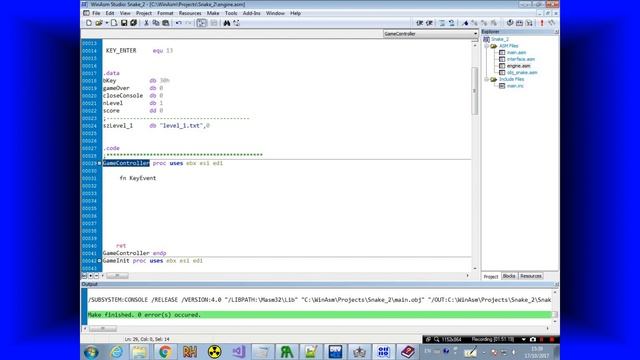
Task: Open the dropdown arrow beside Open Project
Action: pos(106,23)
